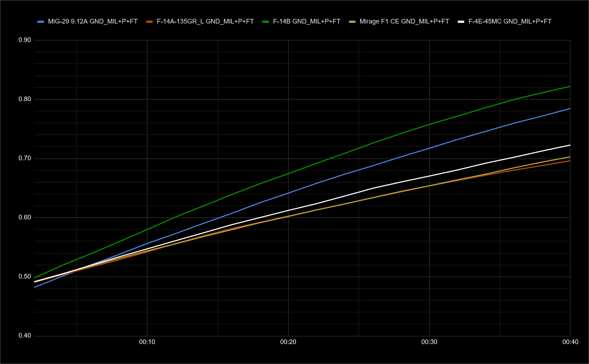Click the blue MiG-29 line's endpoint at 00:40
This screenshot has width=589, height=364.
click(x=570, y=109)
